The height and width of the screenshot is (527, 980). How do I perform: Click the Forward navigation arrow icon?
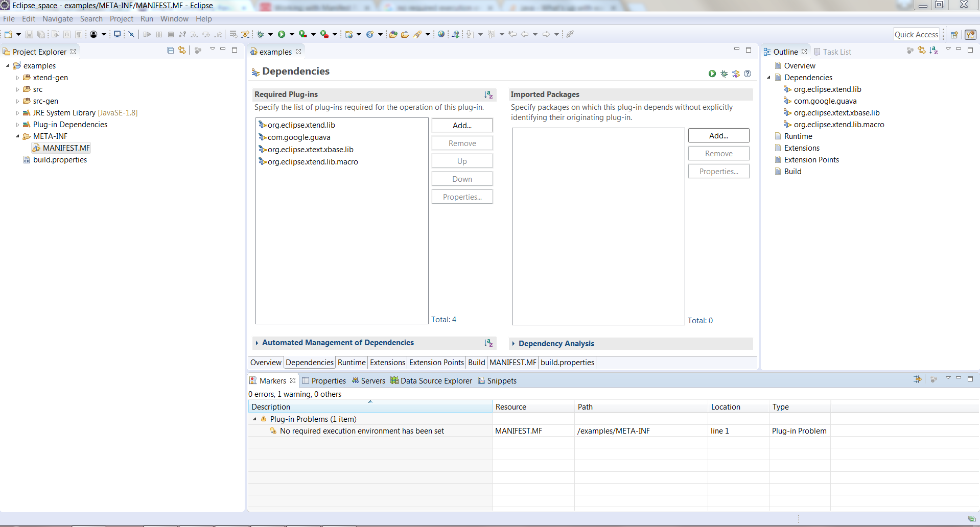click(546, 34)
